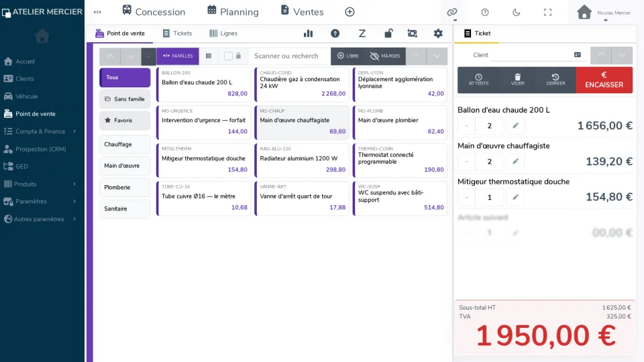
Task: Expand the Compta & Finance menu
Action: click(x=41, y=131)
